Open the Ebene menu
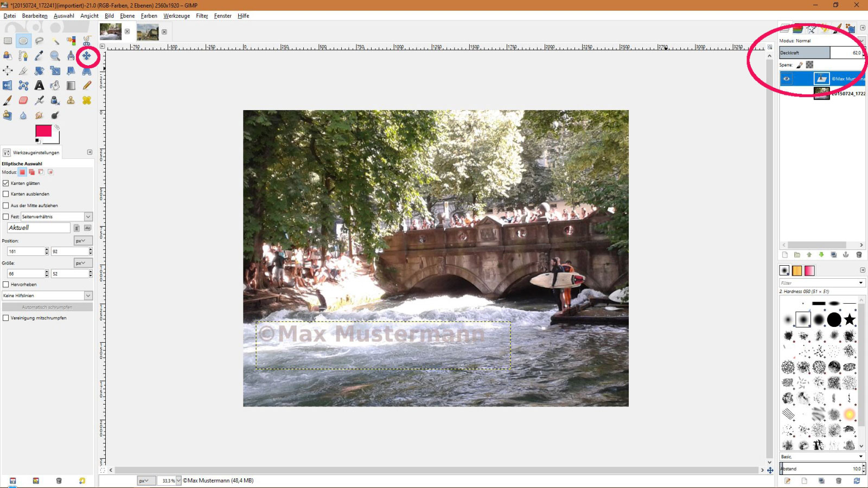 pos(127,16)
